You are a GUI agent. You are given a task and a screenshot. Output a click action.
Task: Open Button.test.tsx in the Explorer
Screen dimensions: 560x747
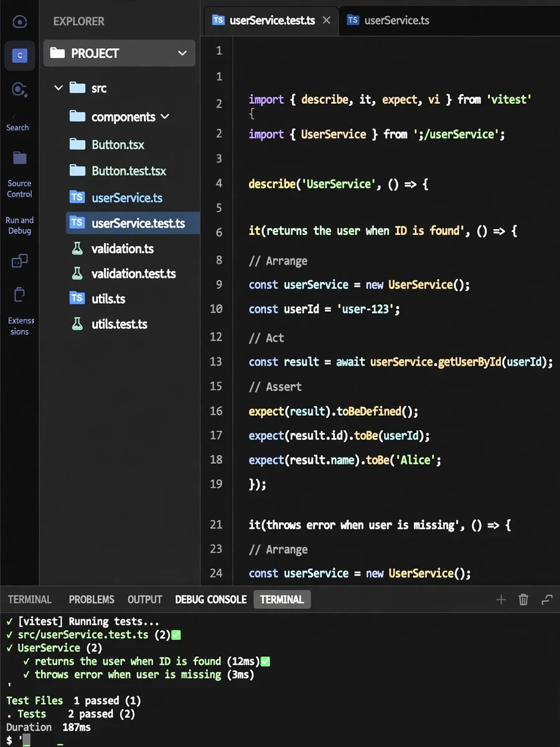[118, 171]
